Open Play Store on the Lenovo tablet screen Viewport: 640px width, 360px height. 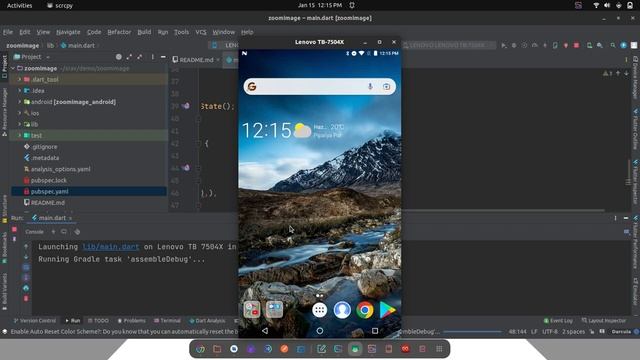pos(387,310)
